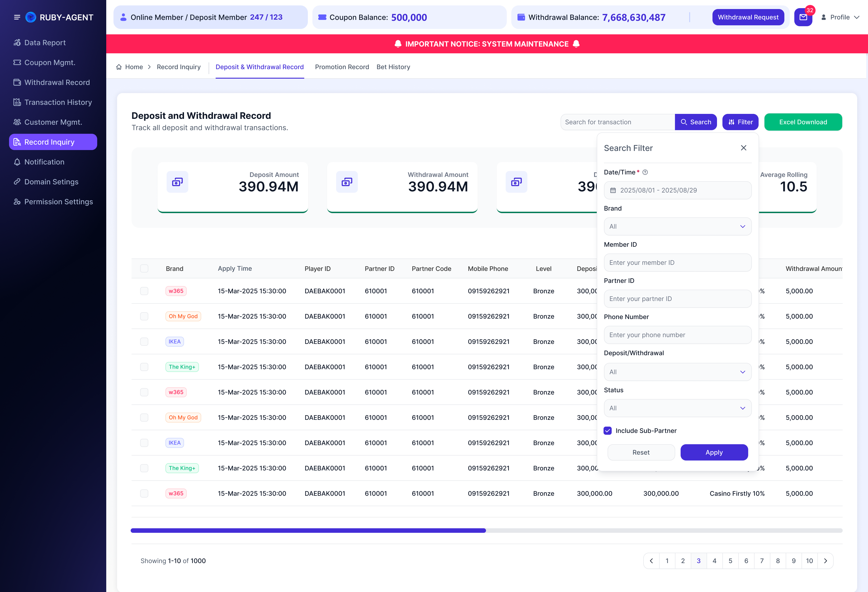Switch to Promotion Record tab
The width and height of the screenshot is (868, 592).
click(x=342, y=67)
